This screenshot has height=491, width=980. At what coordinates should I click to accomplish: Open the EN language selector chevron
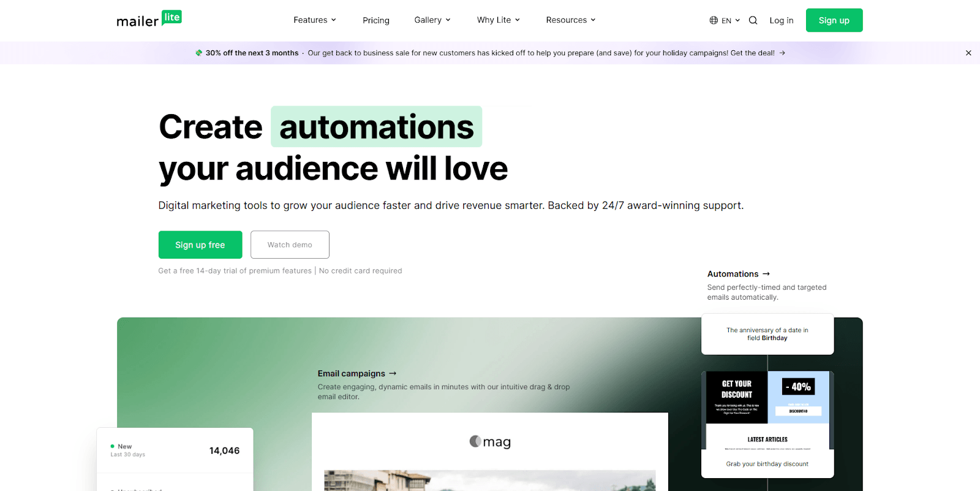737,20
